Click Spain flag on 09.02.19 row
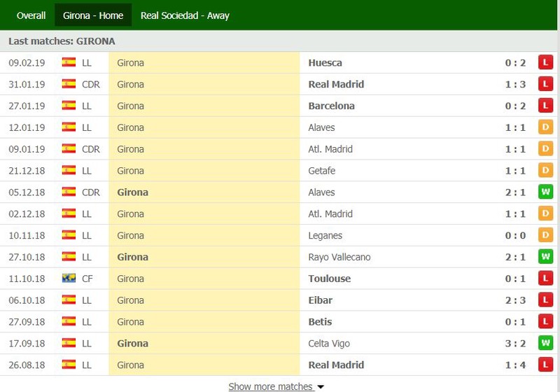 click(x=69, y=62)
